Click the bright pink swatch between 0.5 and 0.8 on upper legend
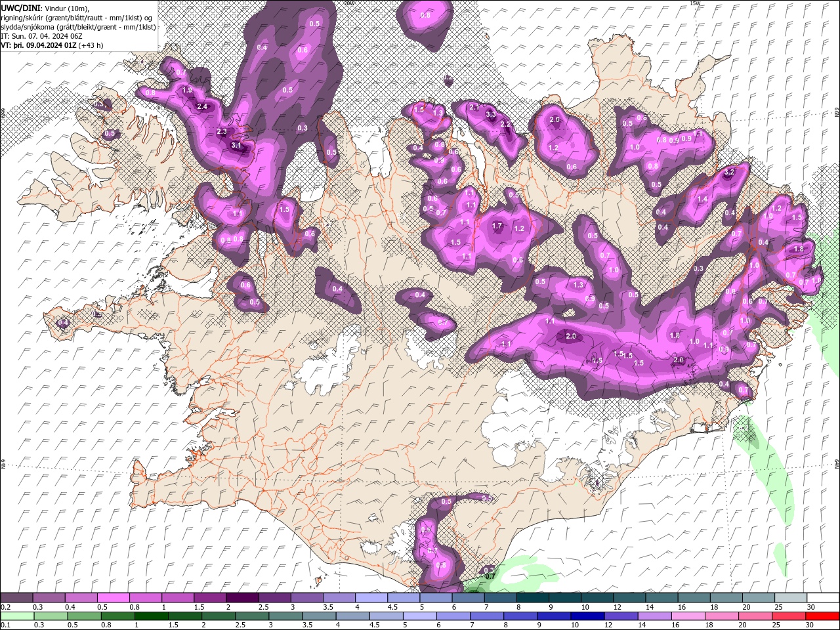This screenshot has width=840, height=630. pos(113,598)
